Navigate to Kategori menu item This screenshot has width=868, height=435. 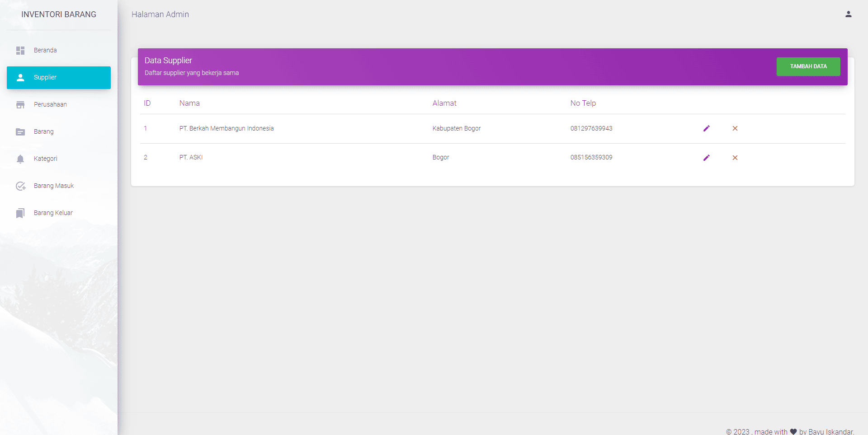pyautogui.click(x=59, y=159)
